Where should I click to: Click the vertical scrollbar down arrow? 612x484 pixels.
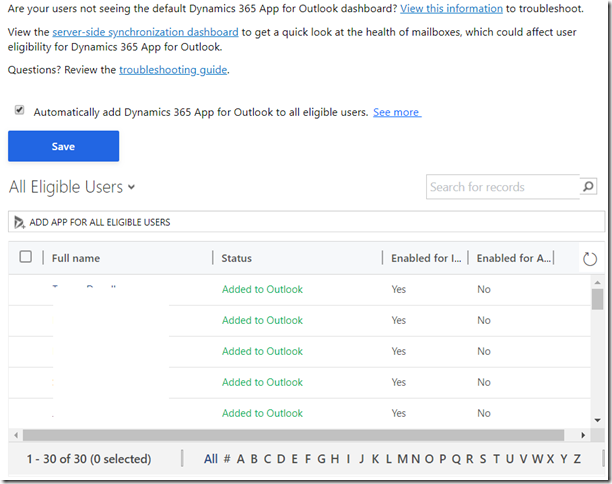click(597, 420)
